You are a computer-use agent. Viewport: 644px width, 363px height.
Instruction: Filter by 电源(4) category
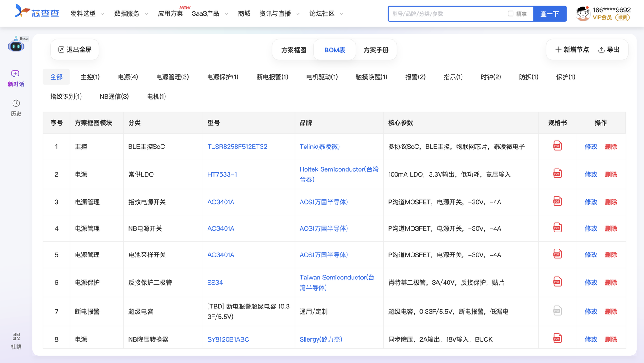point(128,77)
